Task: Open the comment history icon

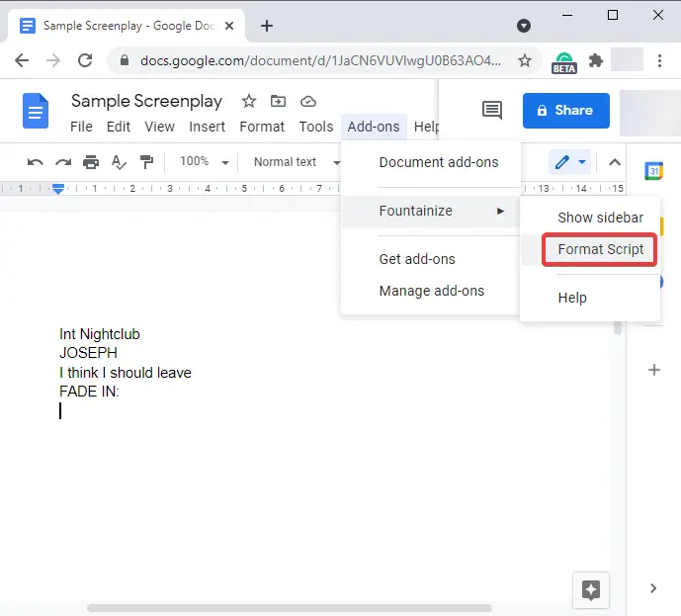Action: (x=492, y=111)
